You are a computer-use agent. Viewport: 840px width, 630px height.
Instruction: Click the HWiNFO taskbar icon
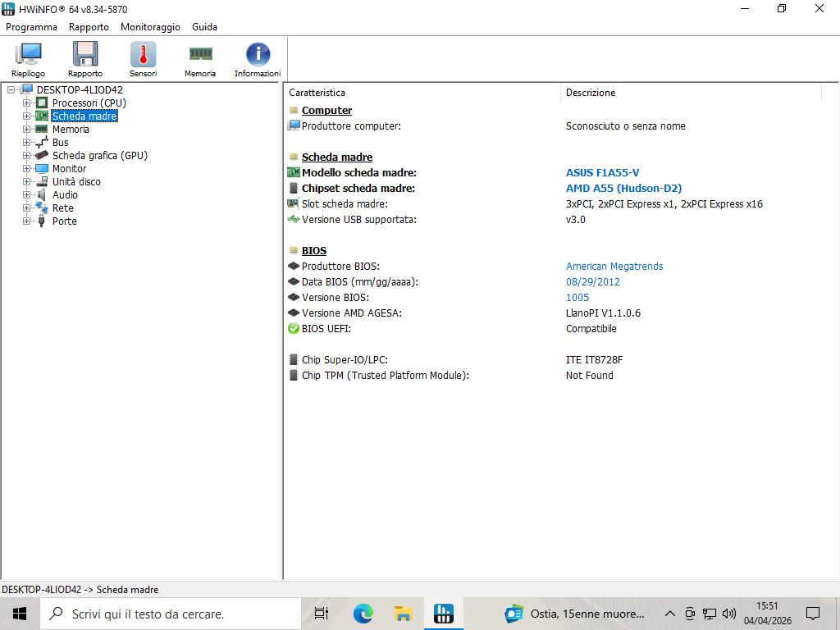444,614
